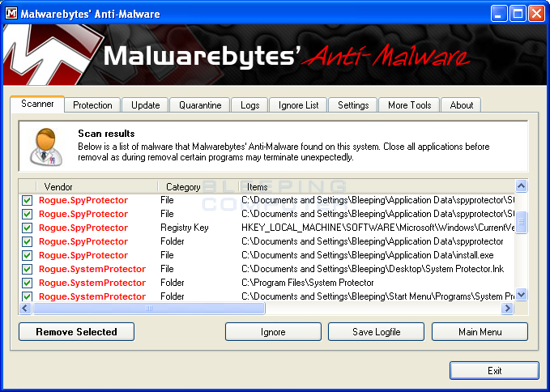Close the Malwarebytes window

coord(537,14)
